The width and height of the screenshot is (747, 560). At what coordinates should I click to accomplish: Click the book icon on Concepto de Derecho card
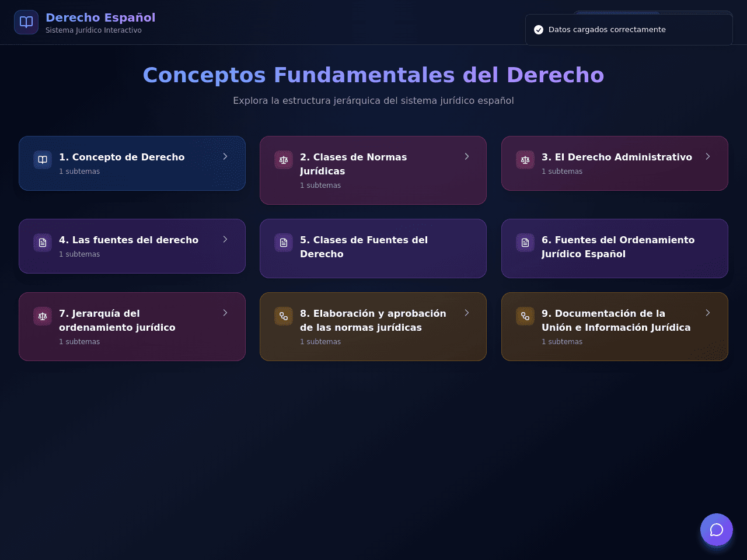tap(43, 160)
